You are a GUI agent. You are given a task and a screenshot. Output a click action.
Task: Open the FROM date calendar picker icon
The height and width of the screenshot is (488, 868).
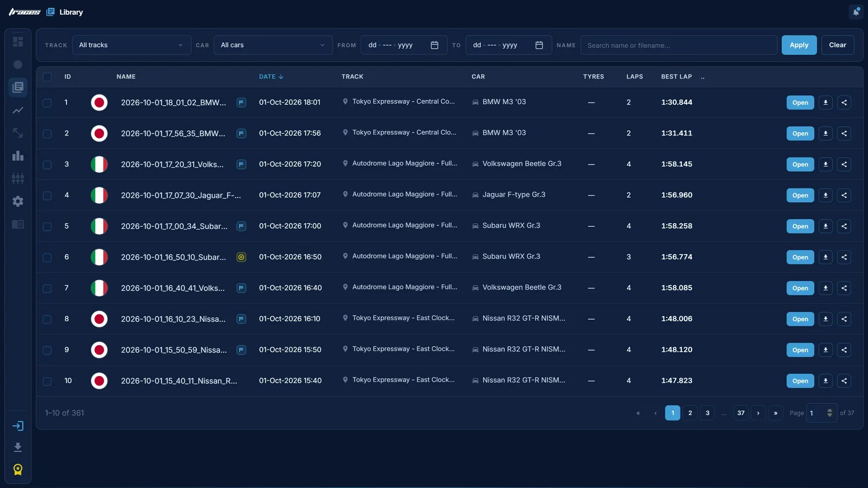click(434, 45)
